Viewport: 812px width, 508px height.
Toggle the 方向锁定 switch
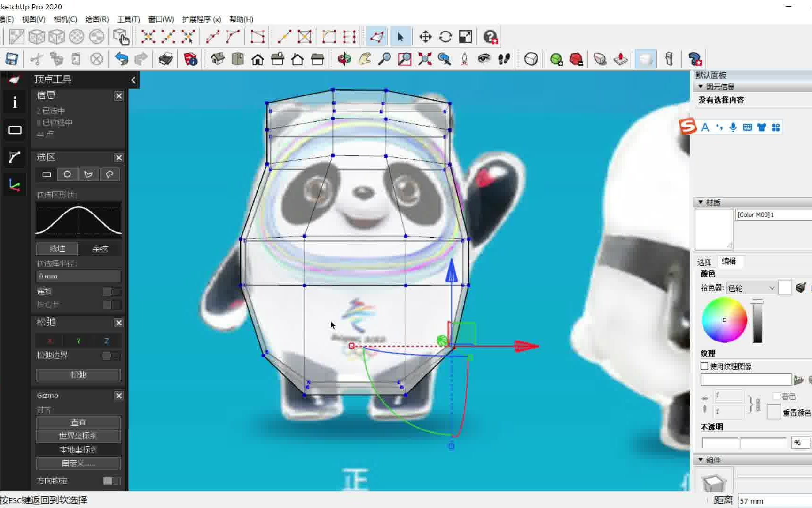[x=111, y=481]
